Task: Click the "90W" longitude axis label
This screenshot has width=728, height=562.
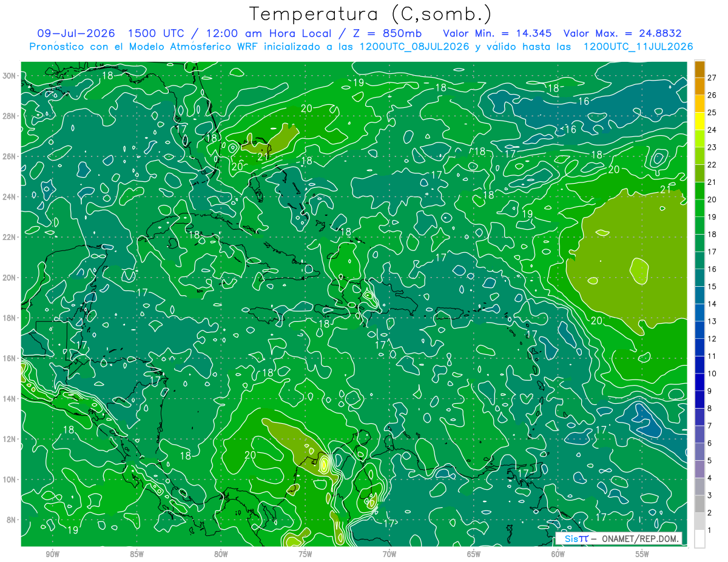Action: pos(53,555)
